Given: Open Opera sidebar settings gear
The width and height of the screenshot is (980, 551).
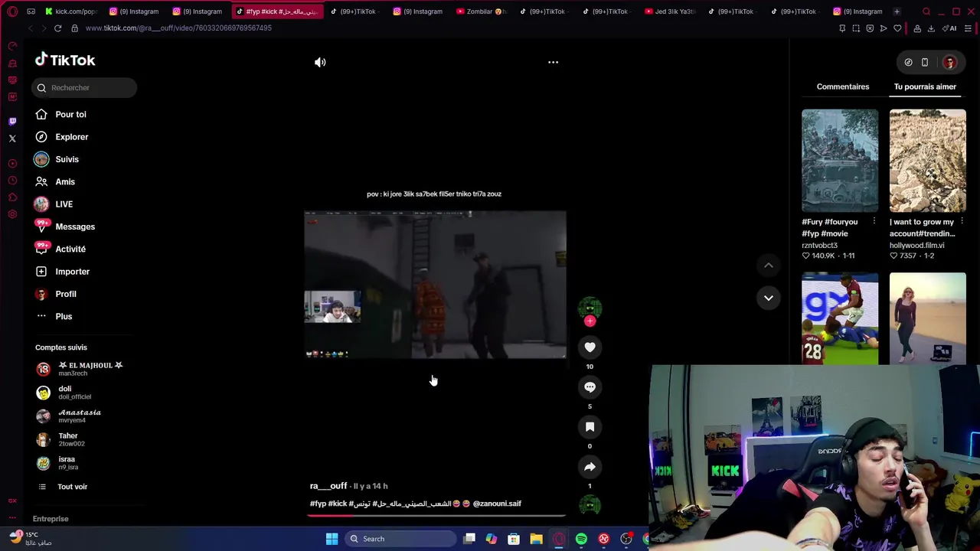Looking at the screenshot, I should point(12,214).
